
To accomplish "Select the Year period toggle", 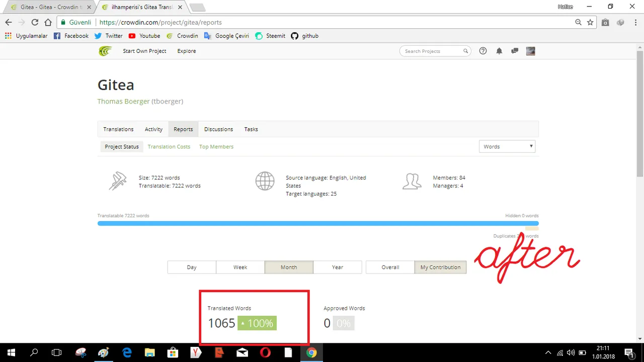I will tap(338, 267).
